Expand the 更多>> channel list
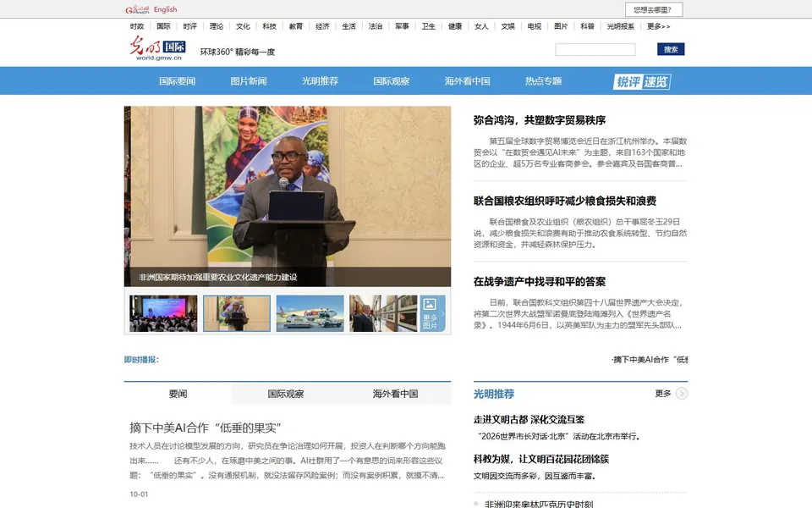The height and width of the screenshot is (508, 812). coord(658,26)
